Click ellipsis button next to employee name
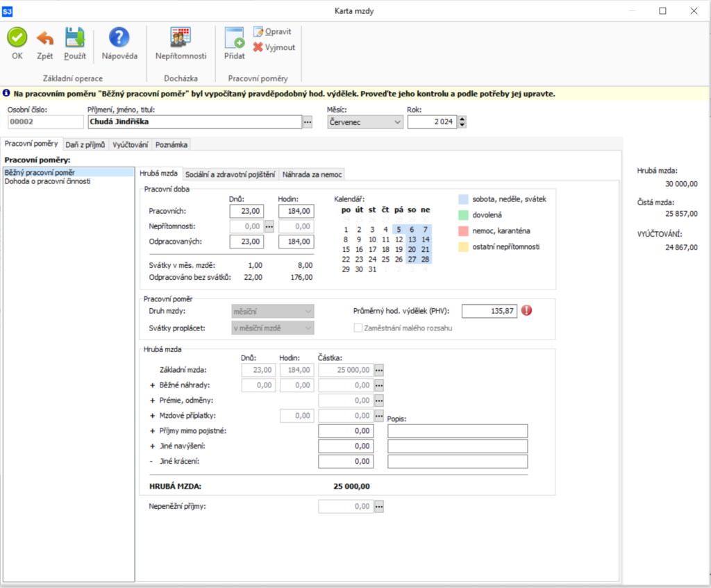711x588 pixels. point(308,122)
